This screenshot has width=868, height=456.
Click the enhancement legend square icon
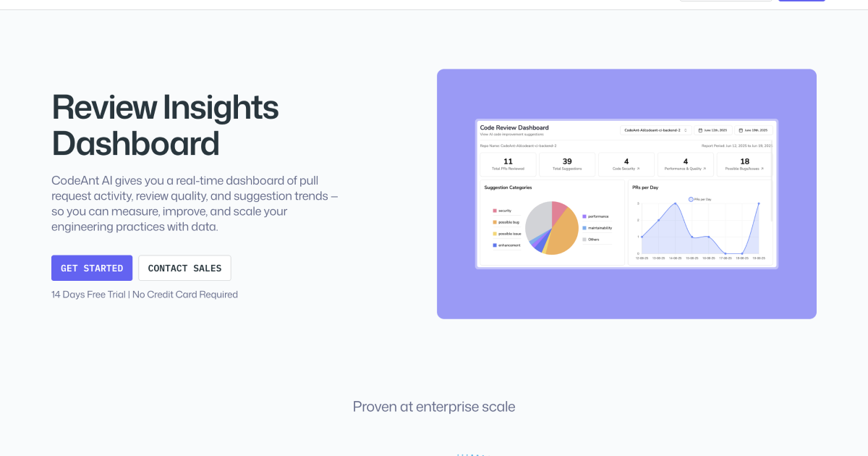tap(494, 245)
